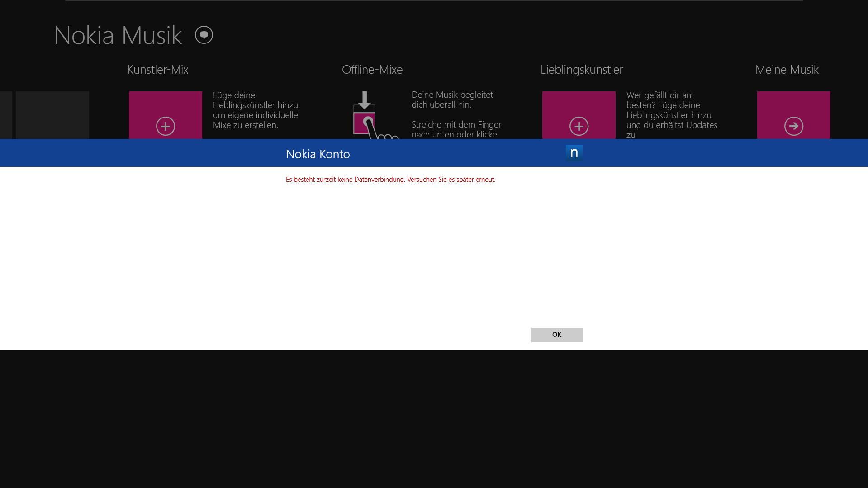This screenshot has width=868, height=488.
Task: Open Meine Musik with the arrow icon
Action: tap(793, 126)
